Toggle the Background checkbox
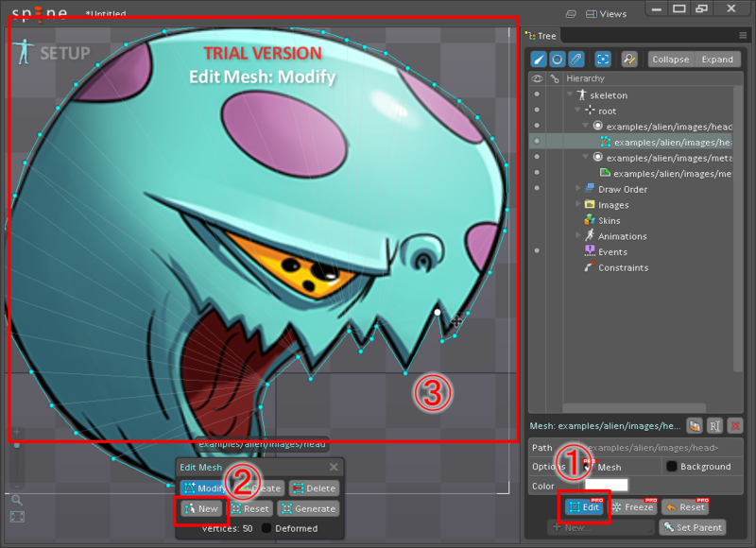This screenshot has height=548, width=756. click(x=671, y=466)
